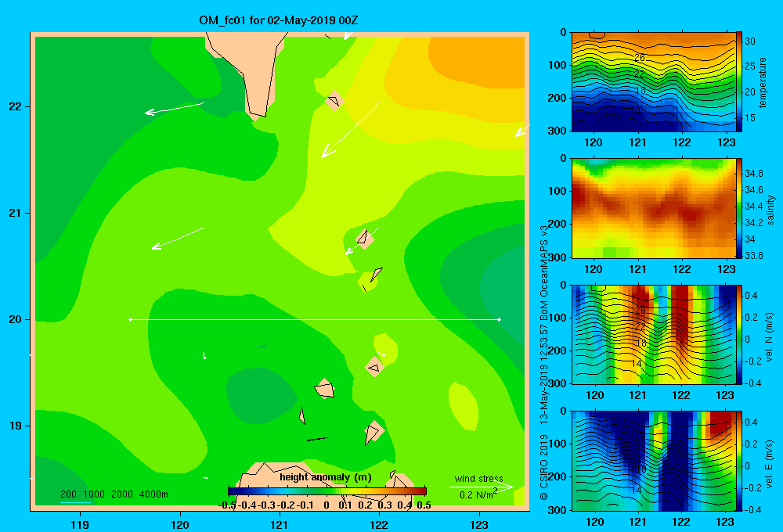Click the wind arrow near 120E 22N
Viewport: 783px width, 532px height.
click(x=174, y=108)
